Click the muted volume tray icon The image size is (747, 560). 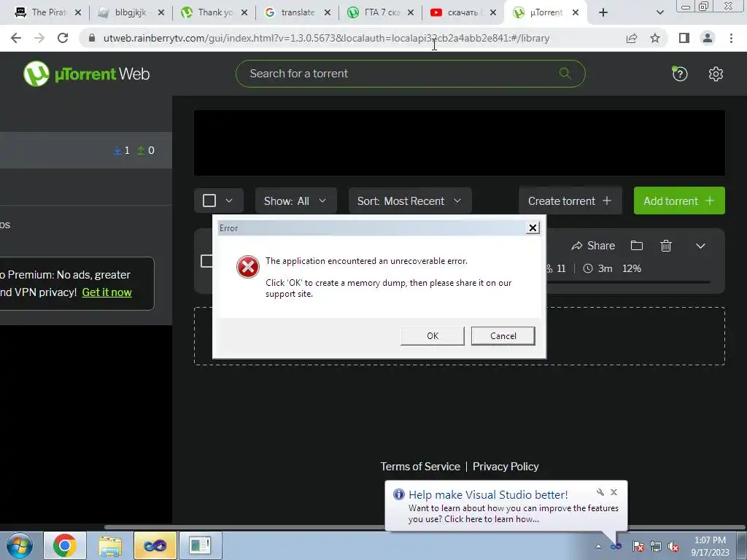tap(673, 546)
